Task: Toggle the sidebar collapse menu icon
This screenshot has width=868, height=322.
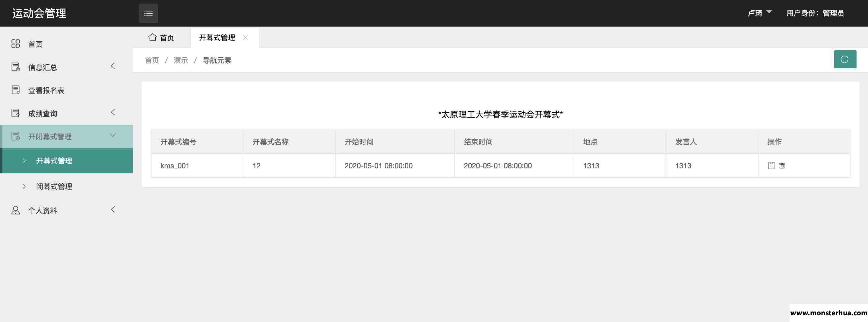Action: point(148,14)
